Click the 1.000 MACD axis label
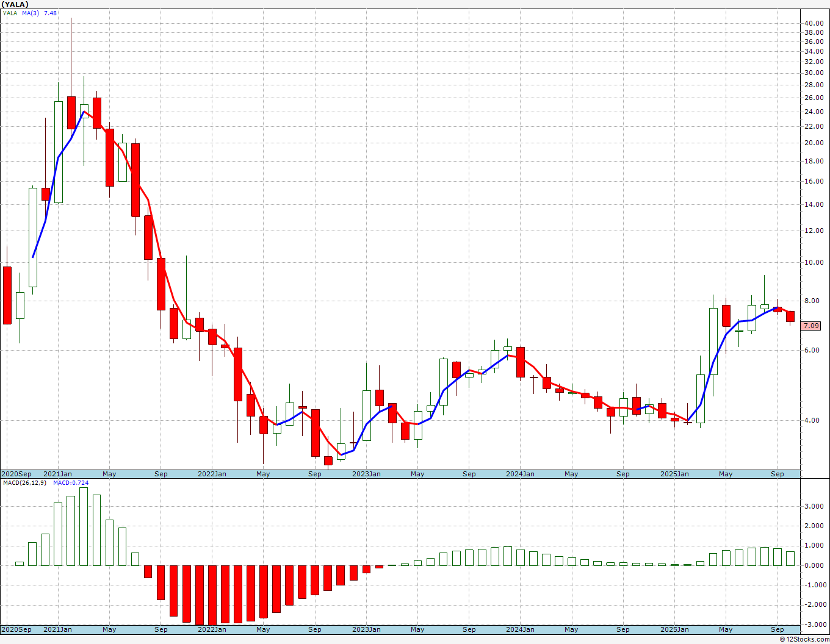This screenshot has width=830, height=644. coord(815,546)
